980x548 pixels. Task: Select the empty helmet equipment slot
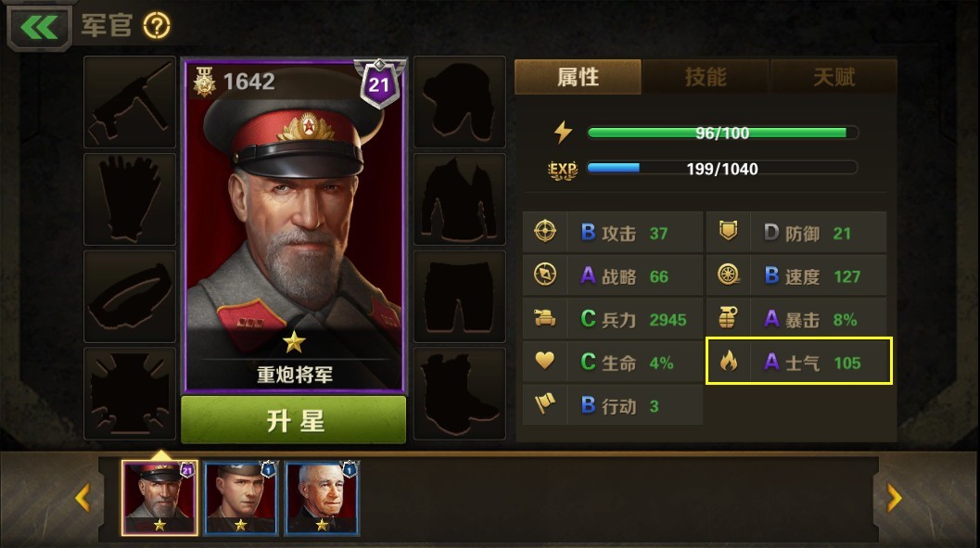click(459, 102)
